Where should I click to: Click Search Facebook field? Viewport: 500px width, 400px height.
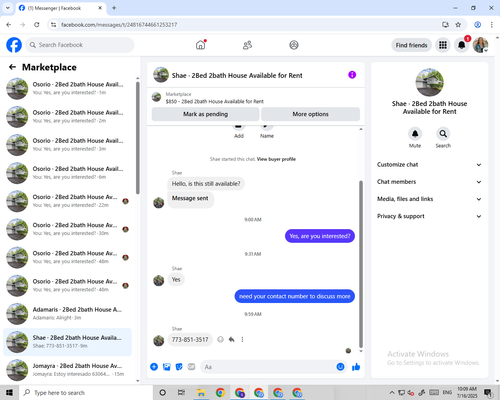click(x=80, y=45)
